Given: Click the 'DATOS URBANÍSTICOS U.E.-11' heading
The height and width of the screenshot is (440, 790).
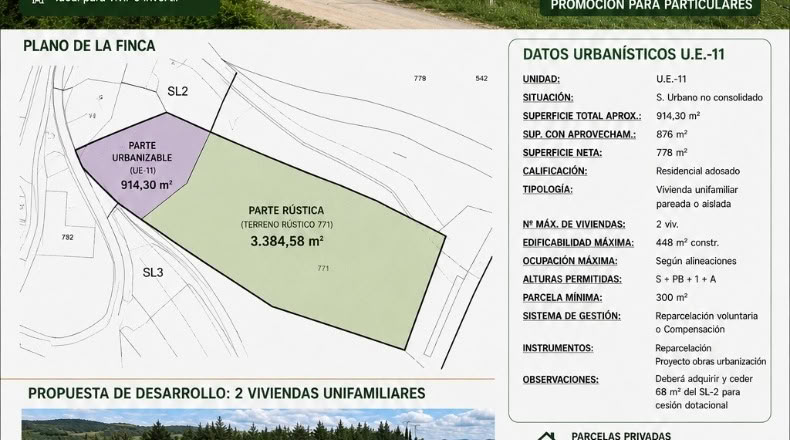Looking at the screenshot, I should pos(624,54).
